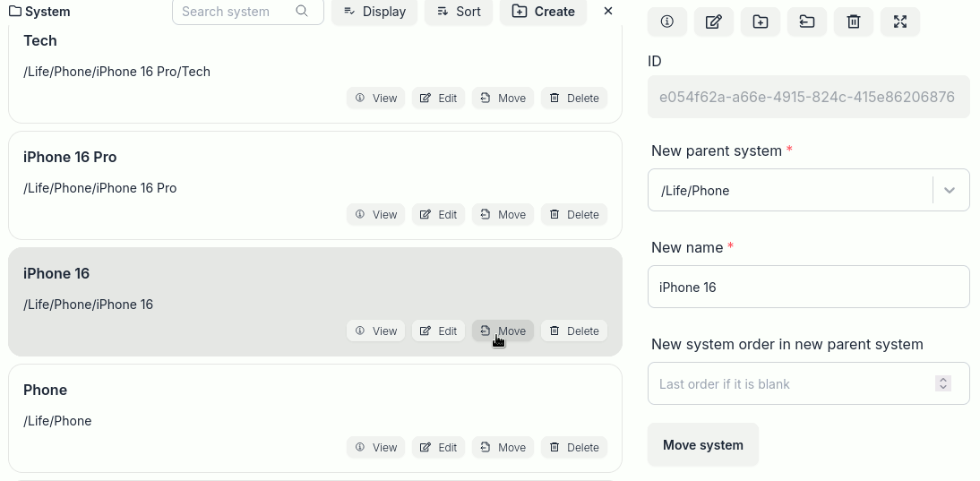
Task: Click the edit pencil icon in the detail toolbar
Action: click(x=714, y=21)
